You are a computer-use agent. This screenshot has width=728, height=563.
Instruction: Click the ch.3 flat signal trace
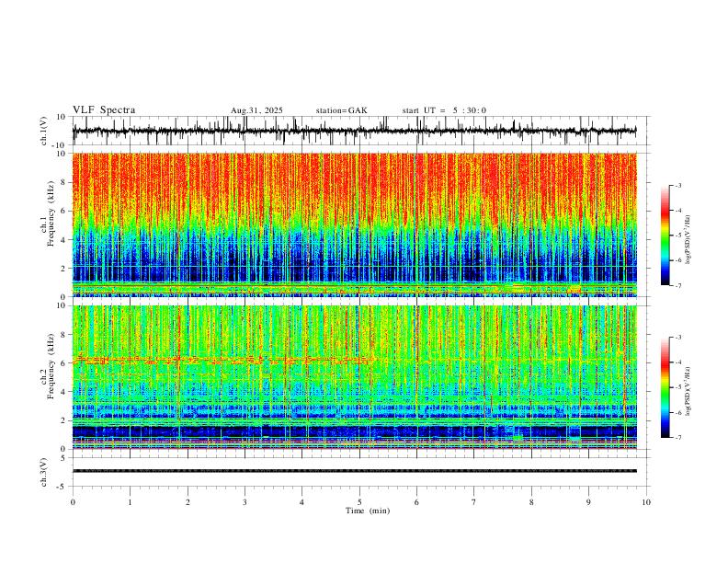pyautogui.click(x=354, y=471)
